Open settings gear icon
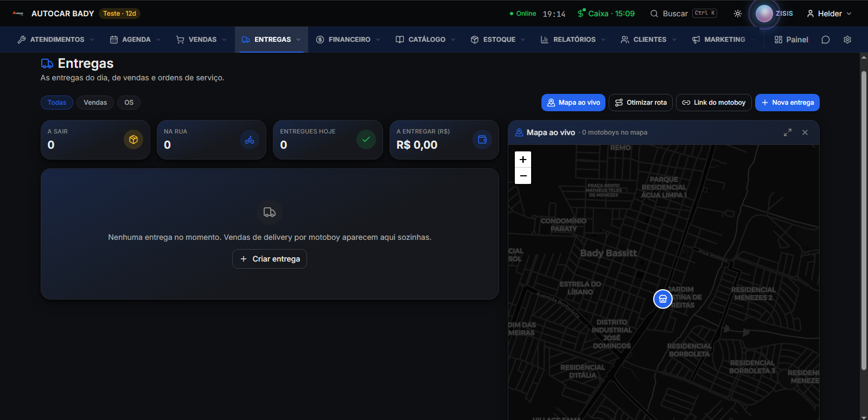 (x=847, y=40)
